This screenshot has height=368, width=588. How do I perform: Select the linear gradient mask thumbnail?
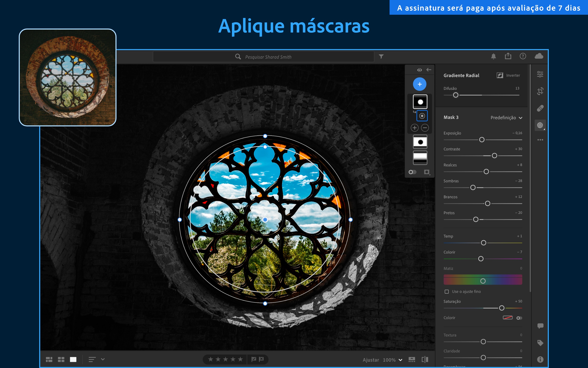point(420,158)
